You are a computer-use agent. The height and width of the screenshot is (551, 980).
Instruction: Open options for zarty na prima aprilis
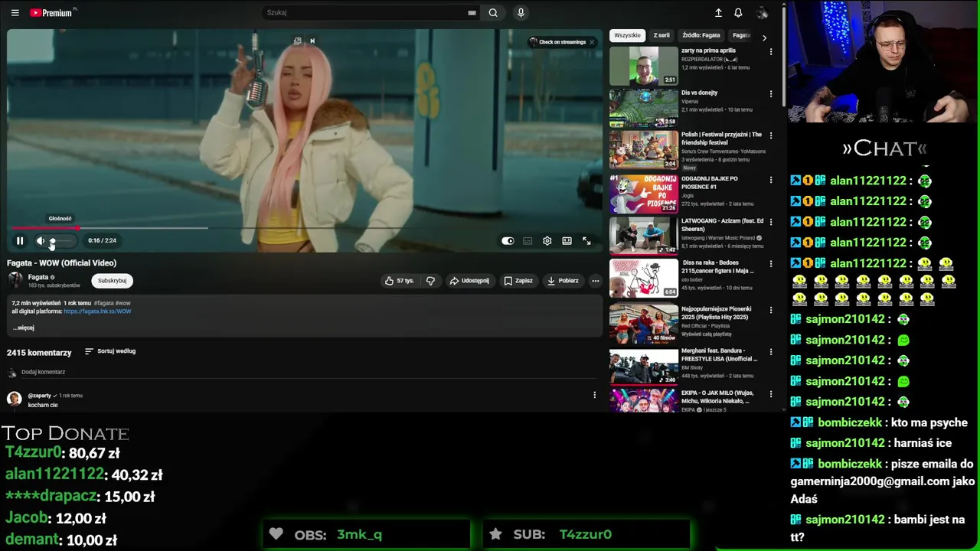point(771,51)
